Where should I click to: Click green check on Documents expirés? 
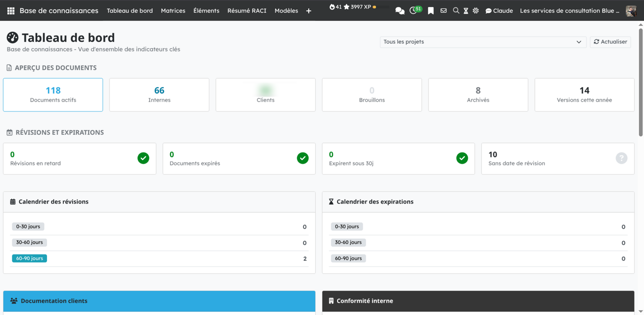pos(303,158)
